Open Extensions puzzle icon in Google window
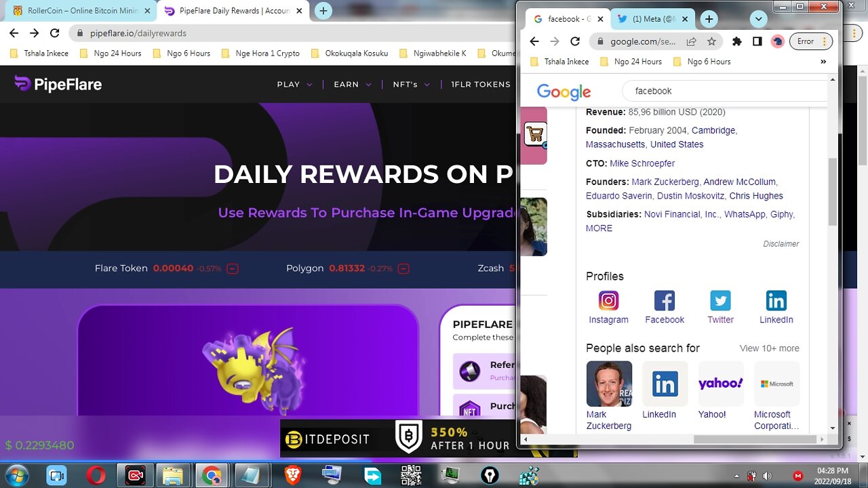Viewport: 868px width, 488px height. pyautogui.click(x=736, y=41)
